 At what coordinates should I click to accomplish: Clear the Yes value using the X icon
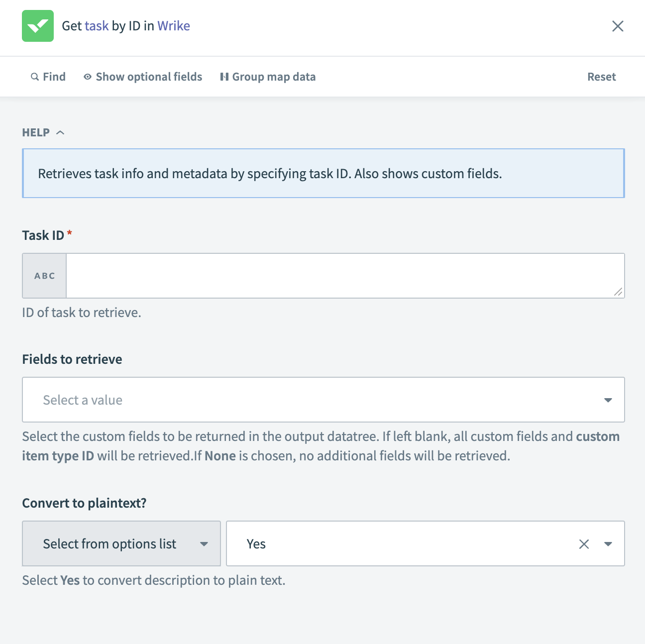583,543
